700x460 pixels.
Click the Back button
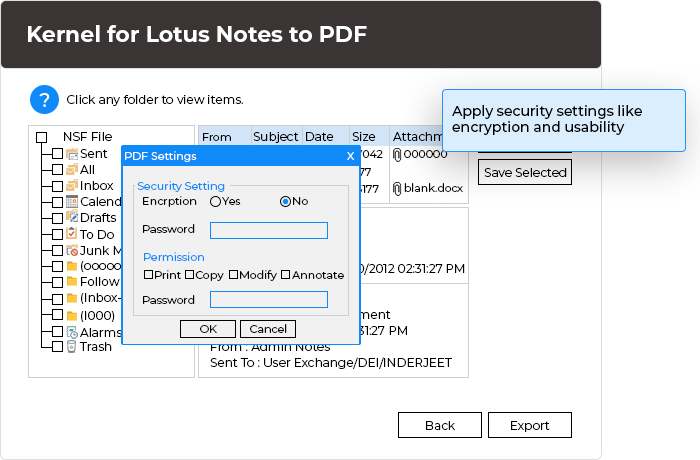coord(440,425)
